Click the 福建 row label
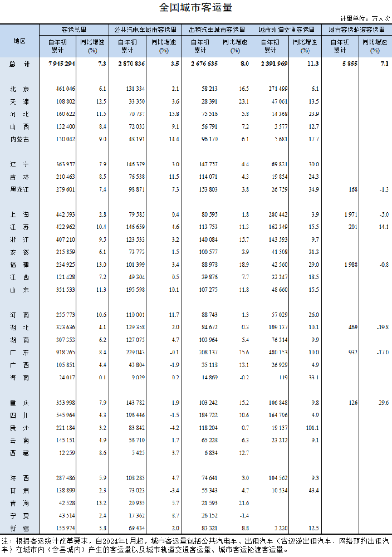The height and width of the screenshot is (557, 392). 19,265
